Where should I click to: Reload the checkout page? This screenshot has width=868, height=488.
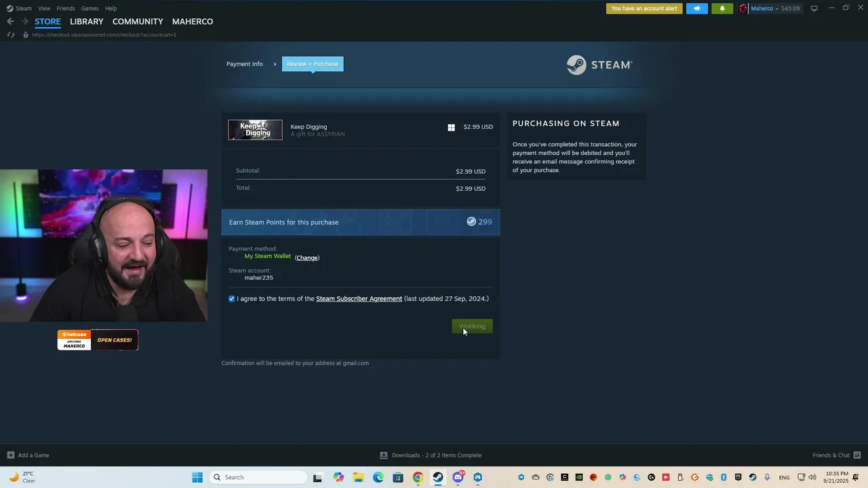(x=10, y=35)
